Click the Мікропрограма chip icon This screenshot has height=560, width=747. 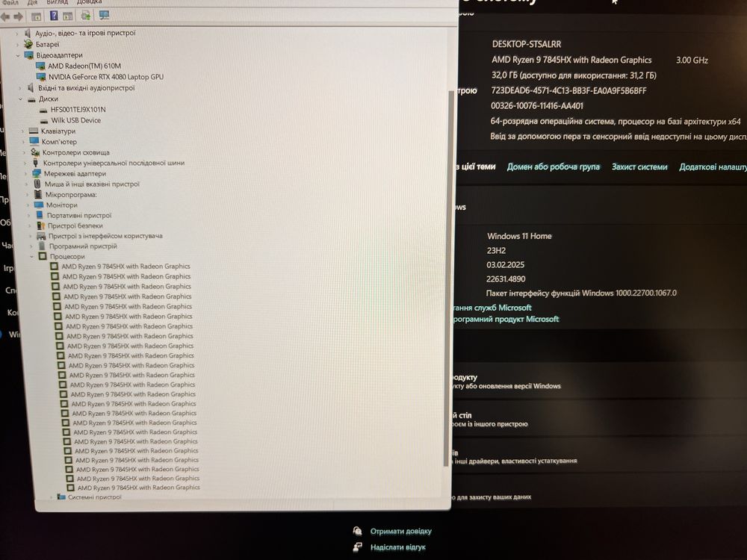tap(38, 194)
